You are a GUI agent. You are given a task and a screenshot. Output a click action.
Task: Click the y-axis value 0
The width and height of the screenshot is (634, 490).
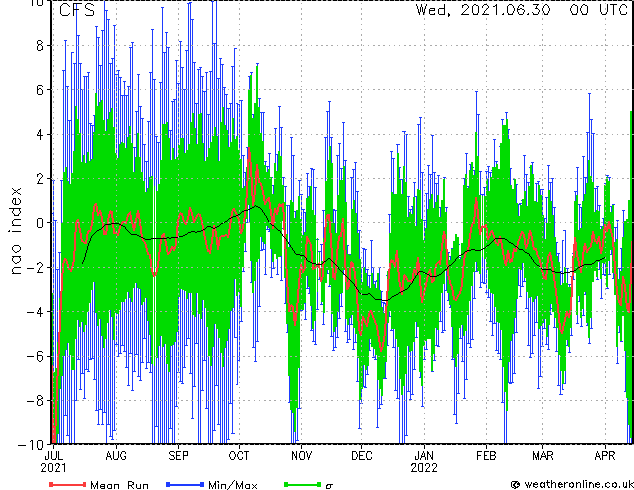pyautogui.click(x=40, y=223)
